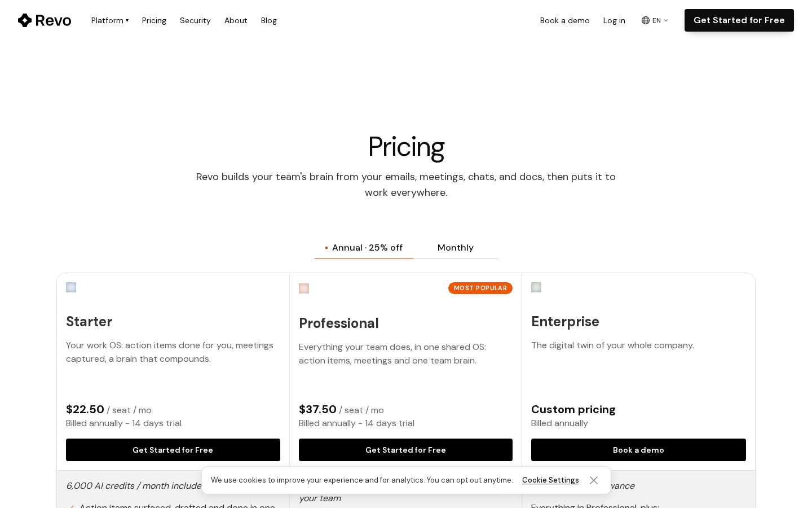Click the main Pricing page heading
812x508 pixels.
(406, 147)
